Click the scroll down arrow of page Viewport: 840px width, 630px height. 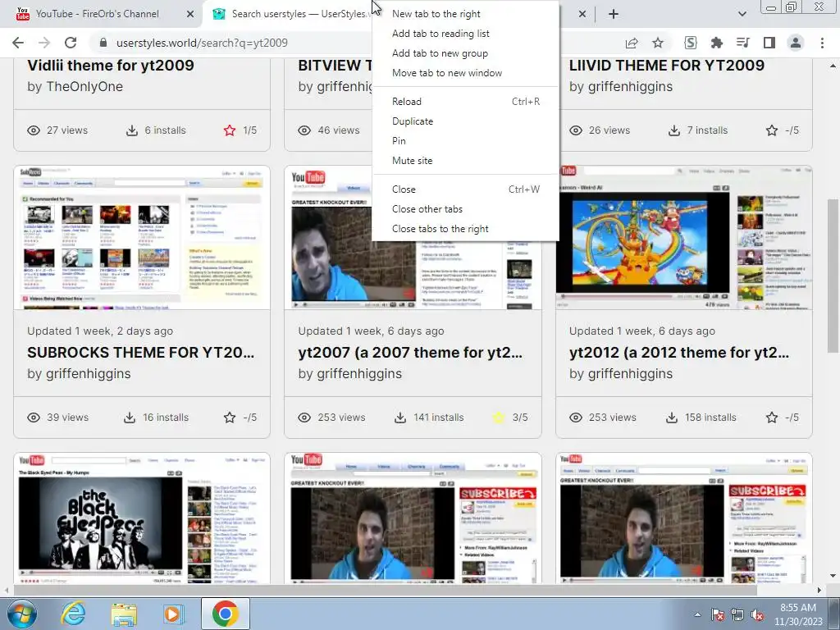833,576
